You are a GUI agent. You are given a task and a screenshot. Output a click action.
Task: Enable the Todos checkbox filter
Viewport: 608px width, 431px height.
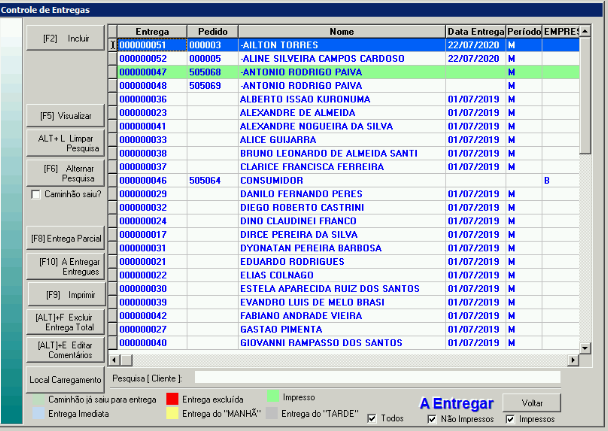[x=372, y=418]
